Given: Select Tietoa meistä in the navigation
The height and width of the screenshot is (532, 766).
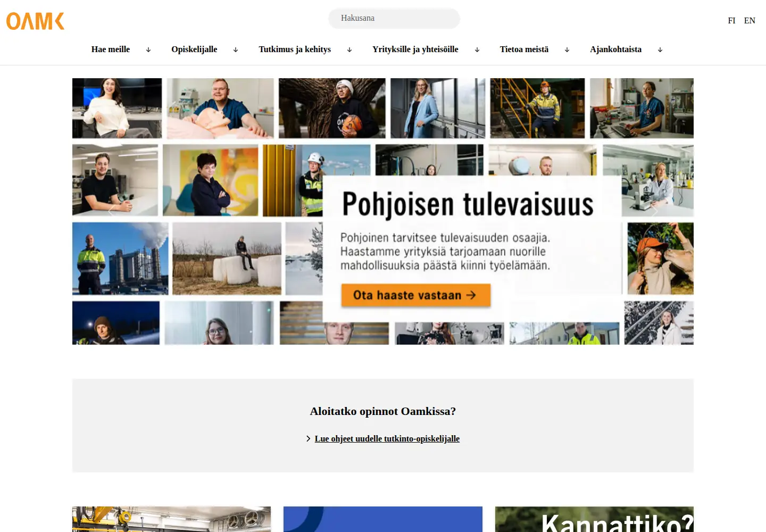Looking at the screenshot, I should pos(524,49).
